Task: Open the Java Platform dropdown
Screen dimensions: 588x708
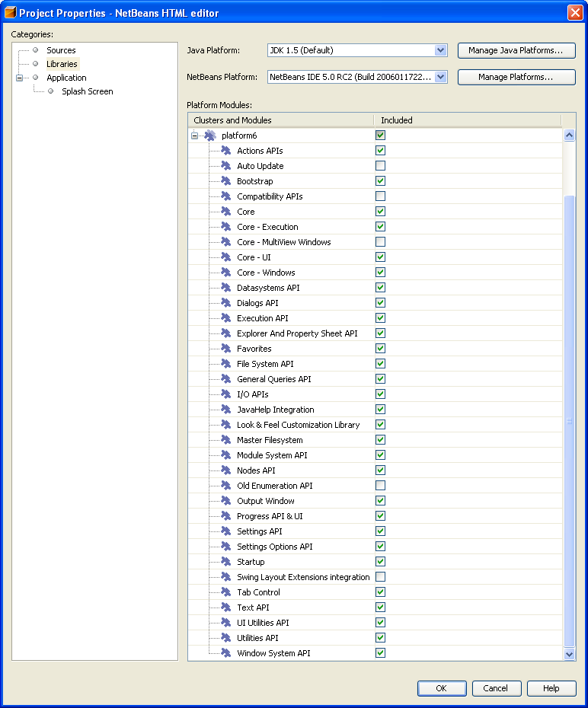Action: (441, 50)
